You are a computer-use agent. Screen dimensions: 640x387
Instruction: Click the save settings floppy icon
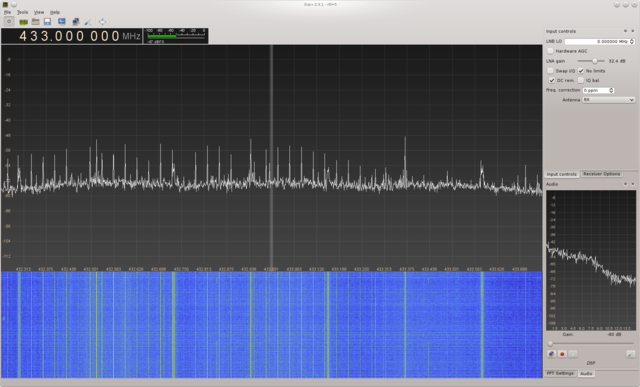point(47,22)
